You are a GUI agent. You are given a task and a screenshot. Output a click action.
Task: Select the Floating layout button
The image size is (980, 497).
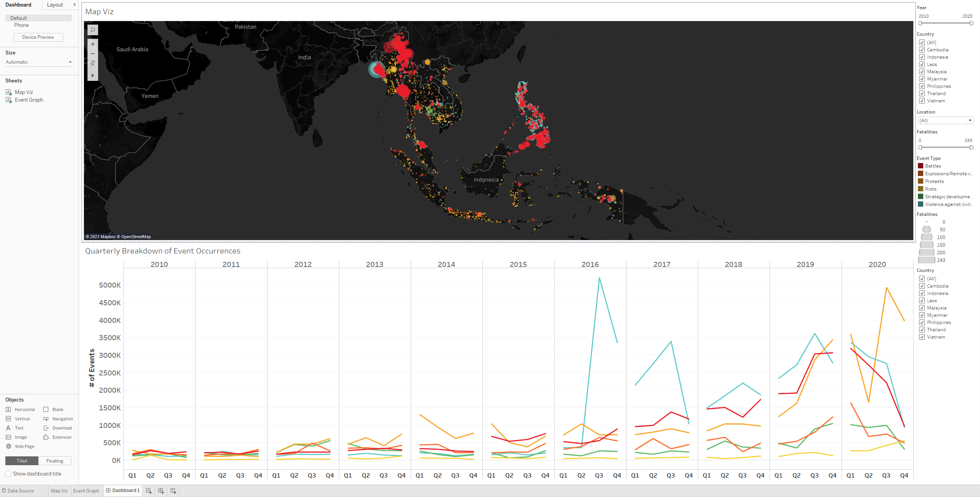pyautogui.click(x=55, y=461)
